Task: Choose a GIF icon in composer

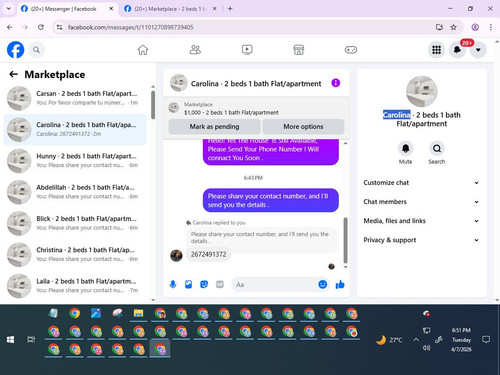Action: (x=220, y=284)
